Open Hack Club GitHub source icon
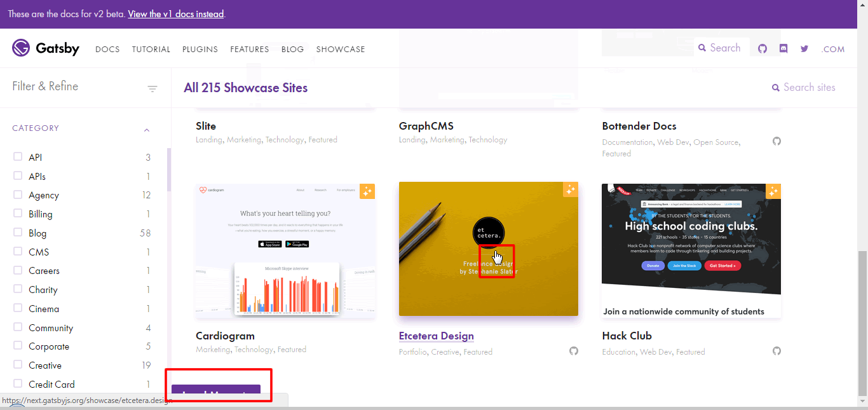The width and height of the screenshot is (868, 410). click(x=776, y=351)
